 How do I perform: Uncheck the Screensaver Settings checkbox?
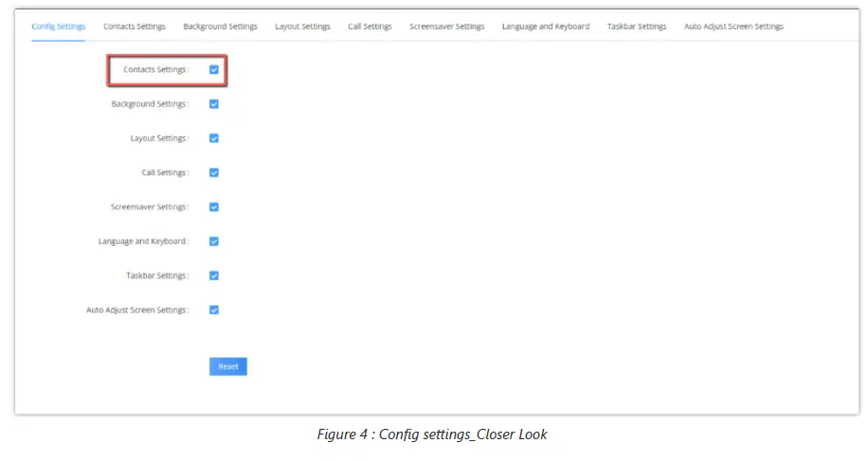213,206
